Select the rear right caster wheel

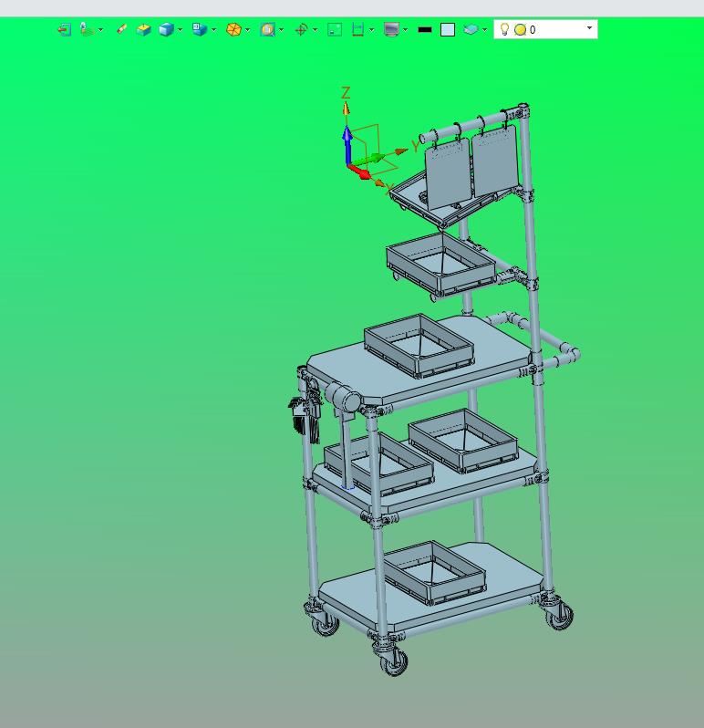559,615
